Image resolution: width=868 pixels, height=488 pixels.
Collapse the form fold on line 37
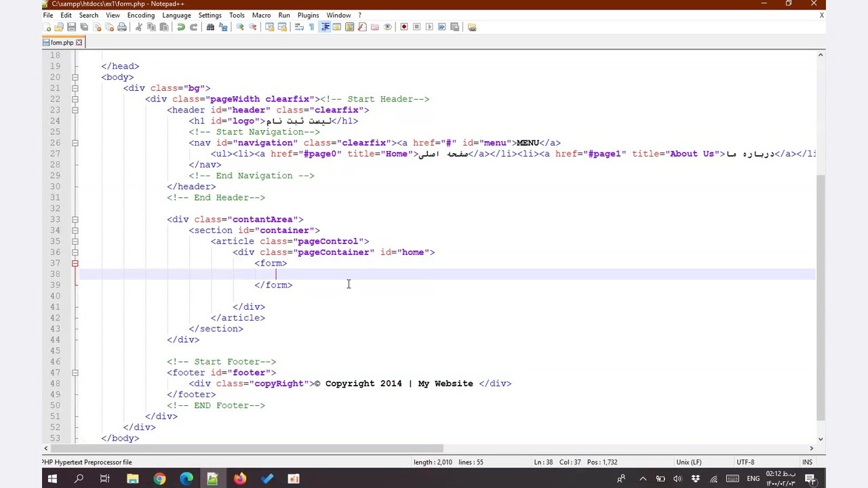(75, 263)
